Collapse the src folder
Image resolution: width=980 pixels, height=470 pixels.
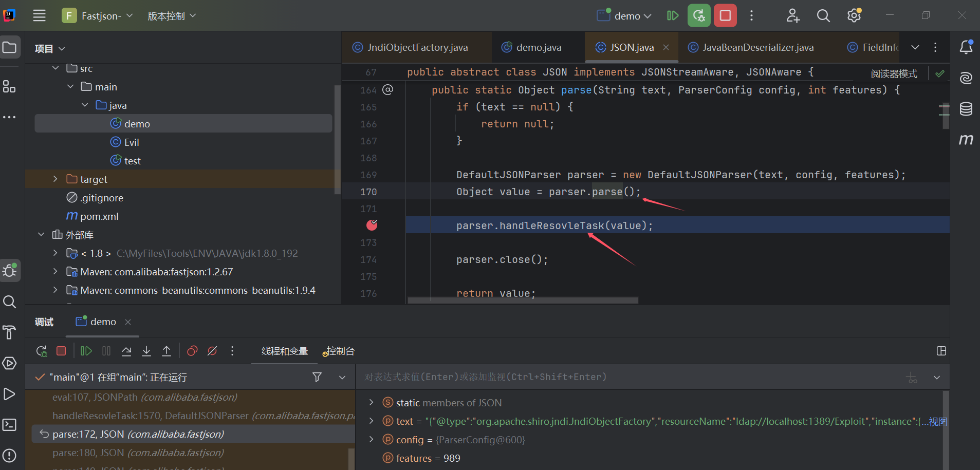coord(56,68)
